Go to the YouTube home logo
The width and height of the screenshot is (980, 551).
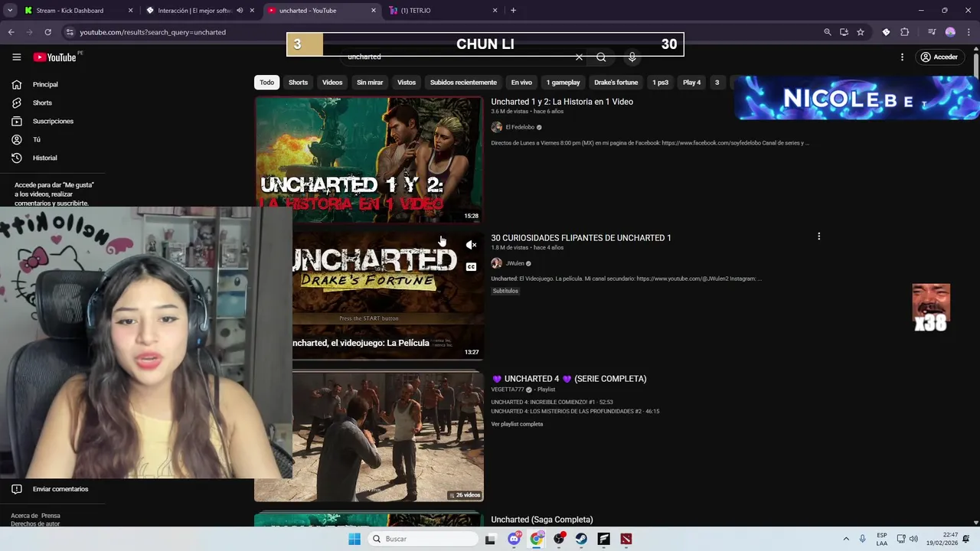(x=54, y=57)
